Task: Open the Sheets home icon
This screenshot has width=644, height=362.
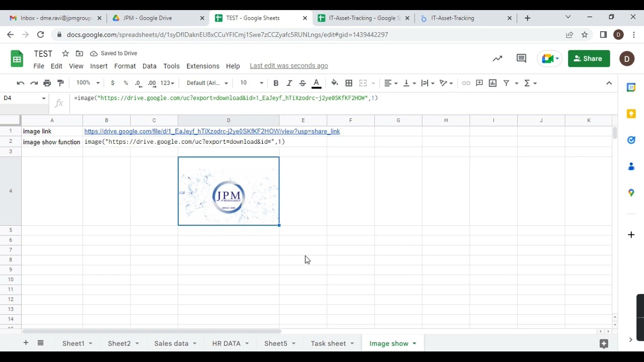Action: pos(17,59)
